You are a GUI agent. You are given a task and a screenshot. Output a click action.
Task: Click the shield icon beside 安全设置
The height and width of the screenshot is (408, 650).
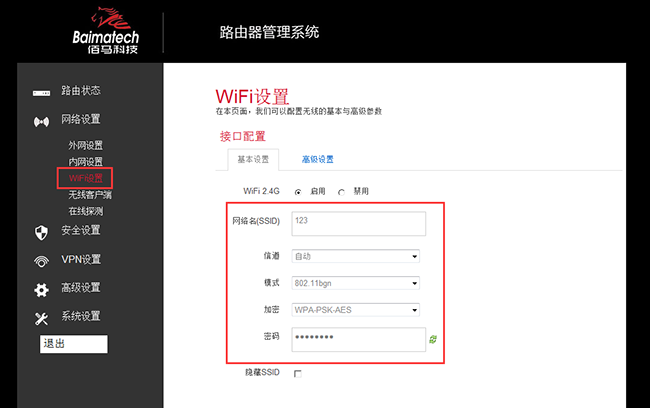41,232
